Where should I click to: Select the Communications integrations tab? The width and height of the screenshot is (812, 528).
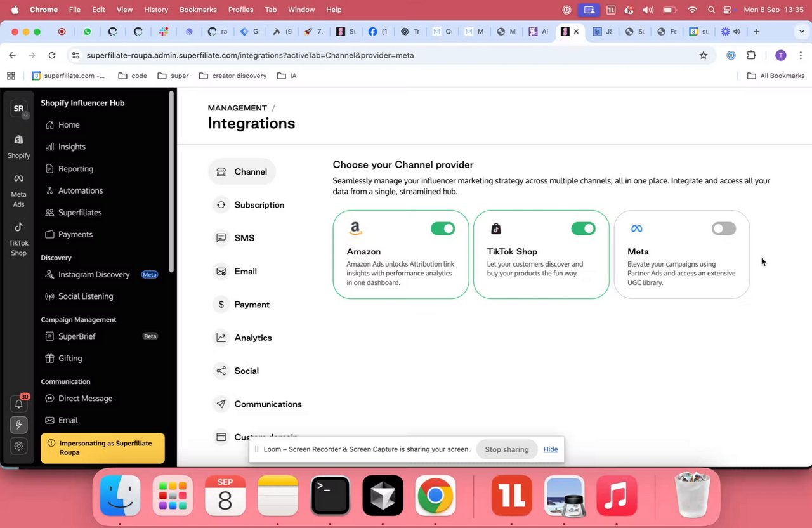pyautogui.click(x=259, y=404)
